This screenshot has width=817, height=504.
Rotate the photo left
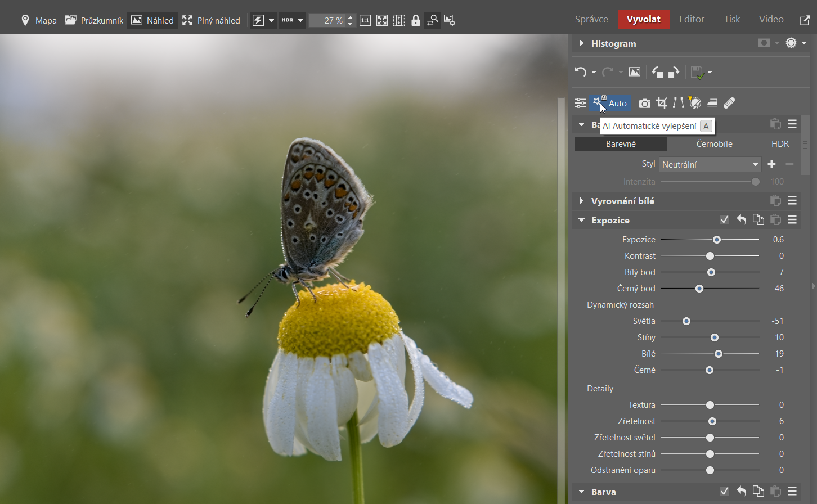coord(657,72)
